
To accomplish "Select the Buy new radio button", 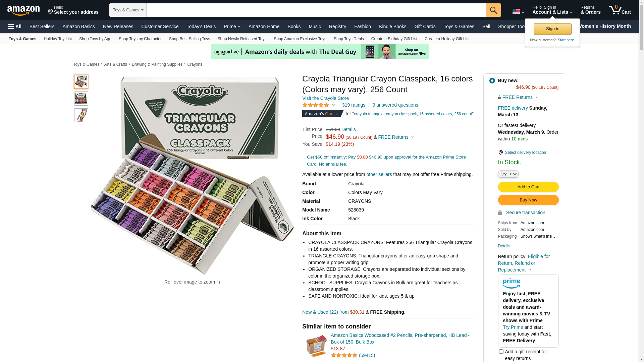I will [492, 80].
